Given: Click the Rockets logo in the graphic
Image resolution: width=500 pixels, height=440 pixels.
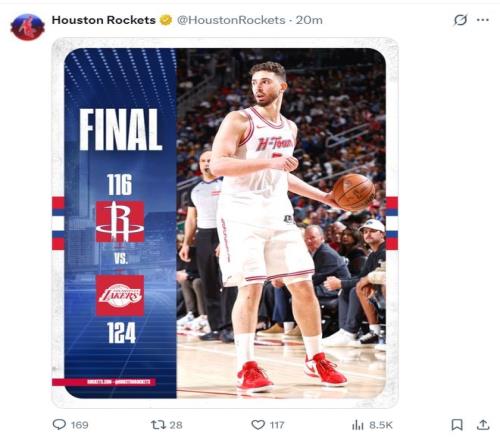Looking at the screenshot, I should click(120, 221).
